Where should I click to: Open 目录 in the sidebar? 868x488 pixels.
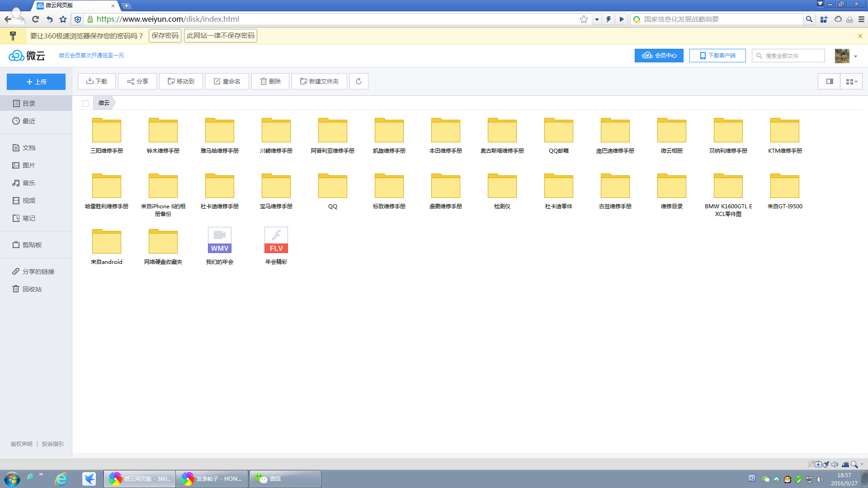click(36, 103)
